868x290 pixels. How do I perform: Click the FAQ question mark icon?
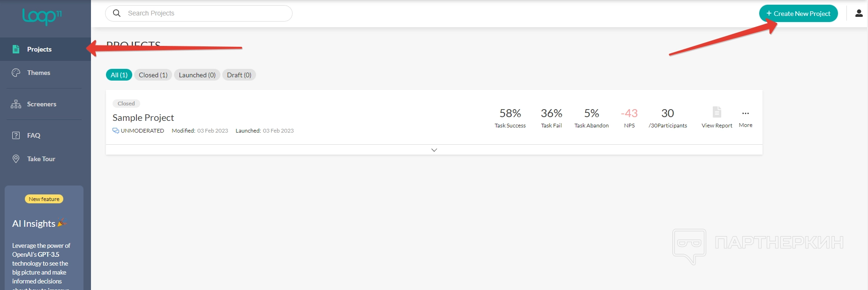coord(16,135)
